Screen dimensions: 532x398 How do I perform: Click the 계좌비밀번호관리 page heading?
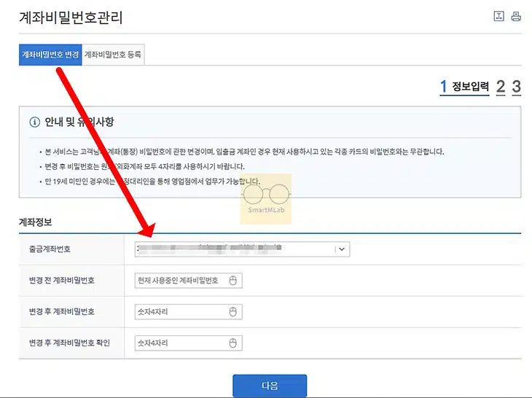(71, 17)
